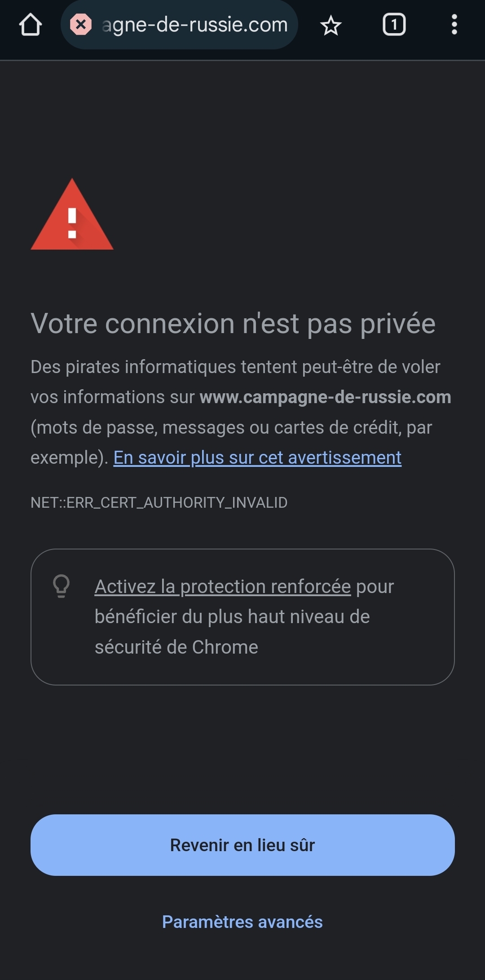The width and height of the screenshot is (485, 980).
Task: Tap the bold www.campagne-de-russie.com domain text
Action: (325, 397)
